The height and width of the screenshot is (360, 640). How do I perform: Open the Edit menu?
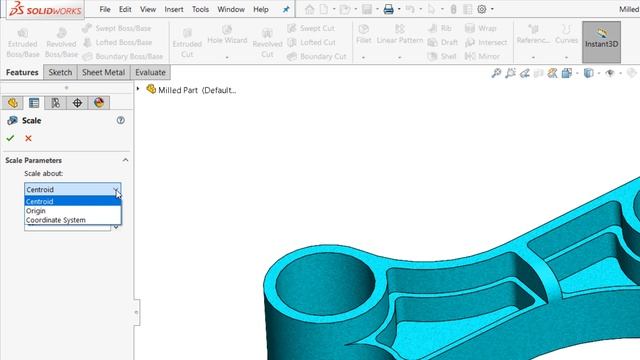(x=125, y=9)
